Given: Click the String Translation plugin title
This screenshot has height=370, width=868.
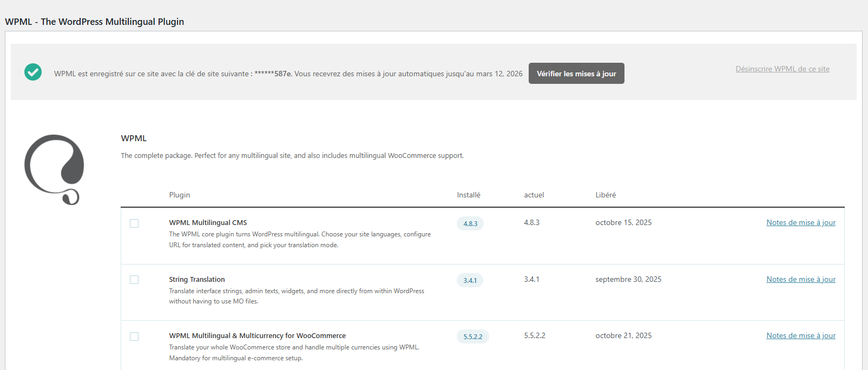Looking at the screenshot, I should pyautogui.click(x=196, y=279).
